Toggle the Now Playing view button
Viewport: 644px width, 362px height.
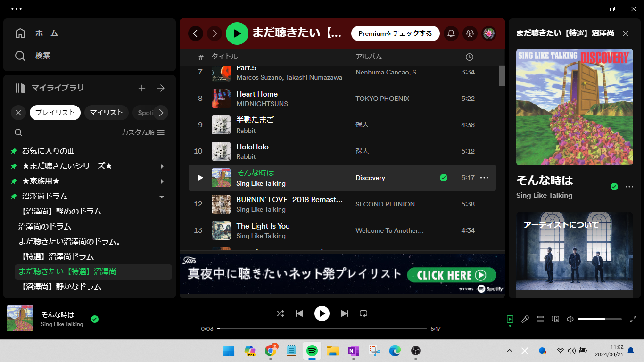coord(510,319)
